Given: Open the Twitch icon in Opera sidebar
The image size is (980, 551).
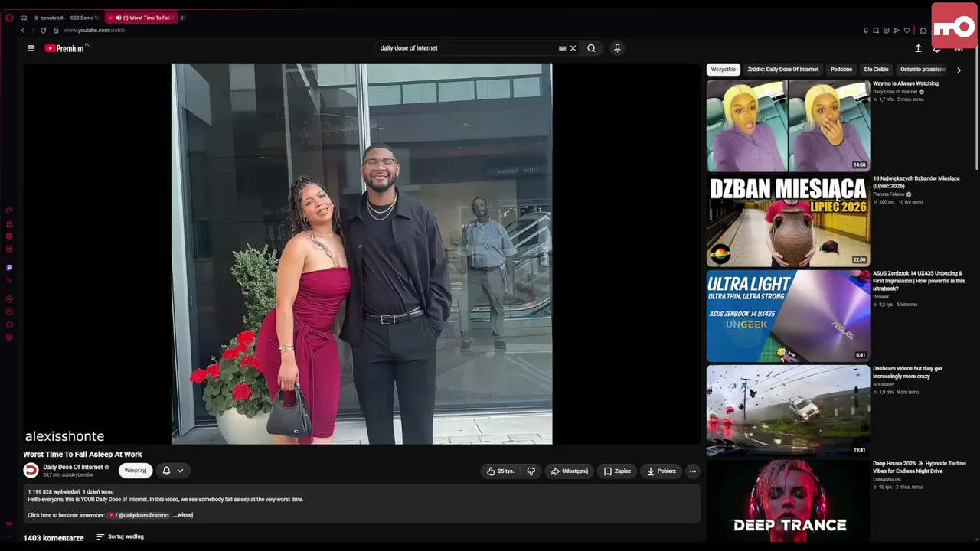Looking at the screenshot, I should (x=9, y=268).
